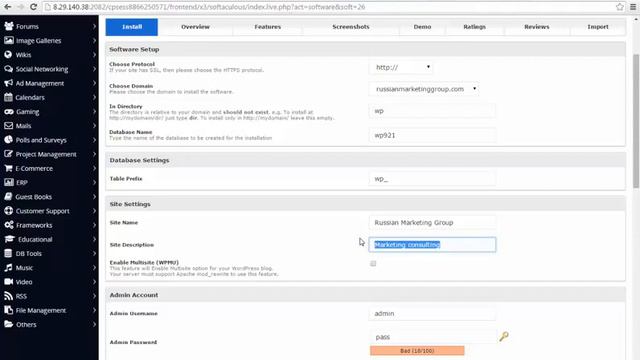Viewport: 640px width, 360px height.
Task: Open the Ratings tab
Action: pyautogui.click(x=474, y=27)
